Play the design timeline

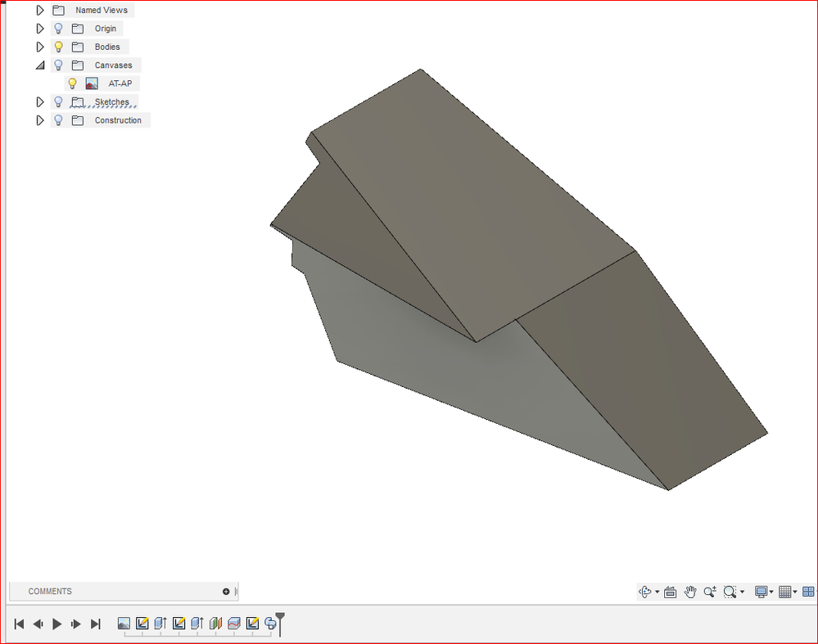[56, 624]
